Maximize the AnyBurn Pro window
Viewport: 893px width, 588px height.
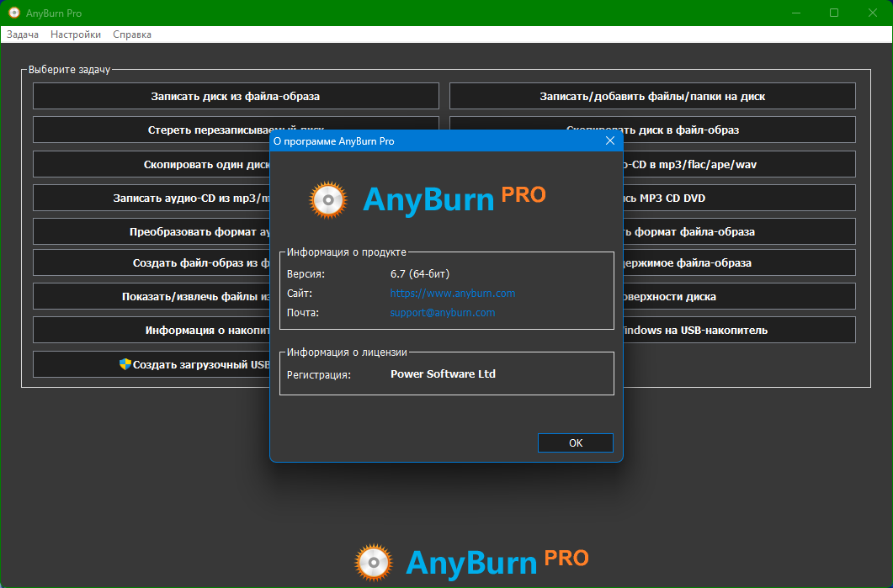[x=833, y=13]
